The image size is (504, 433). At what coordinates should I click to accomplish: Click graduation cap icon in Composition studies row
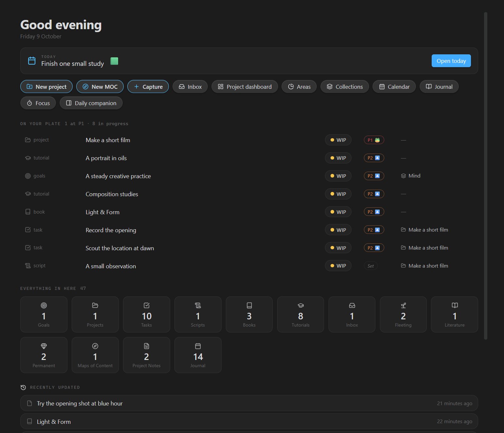(x=28, y=194)
